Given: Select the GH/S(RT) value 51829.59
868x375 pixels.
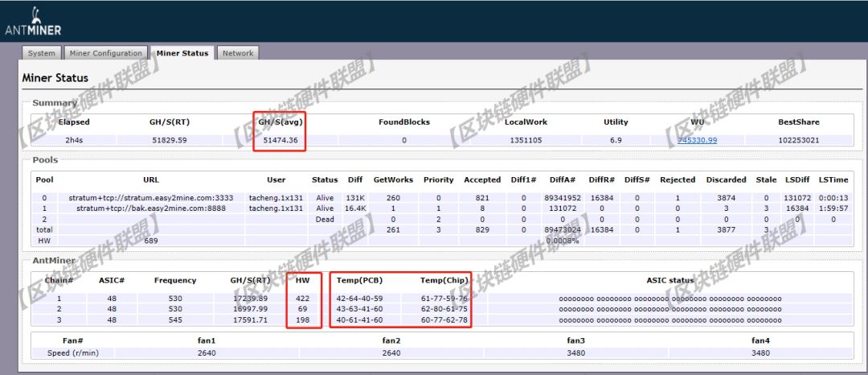Looking at the screenshot, I should 170,140.
